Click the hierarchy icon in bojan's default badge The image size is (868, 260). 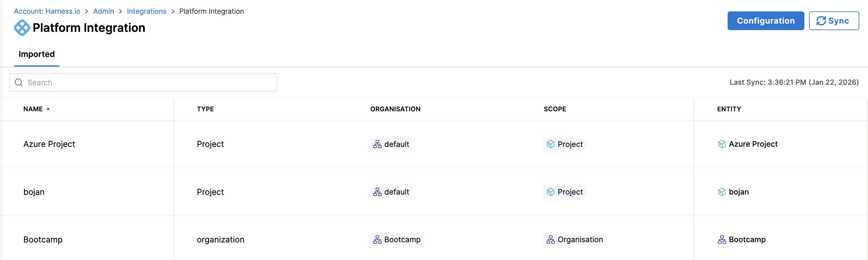pyautogui.click(x=377, y=192)
